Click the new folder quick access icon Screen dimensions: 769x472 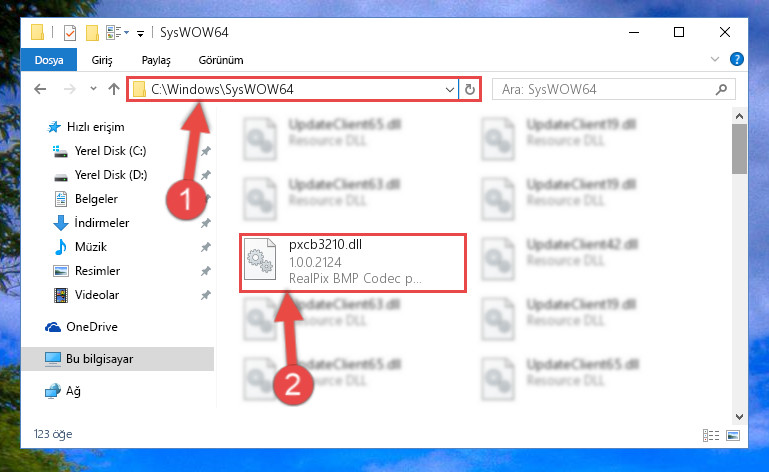[x=92, y=33]
